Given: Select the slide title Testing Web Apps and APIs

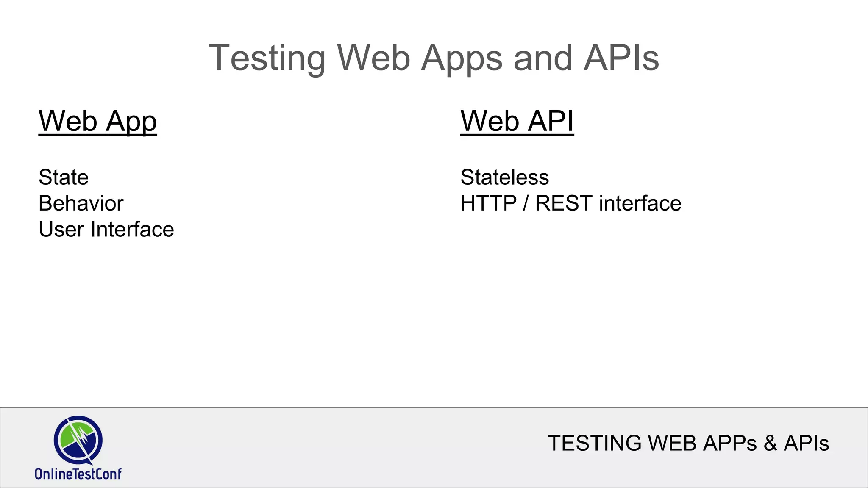Looking at the screenshot, I should [x=434, y=58].
